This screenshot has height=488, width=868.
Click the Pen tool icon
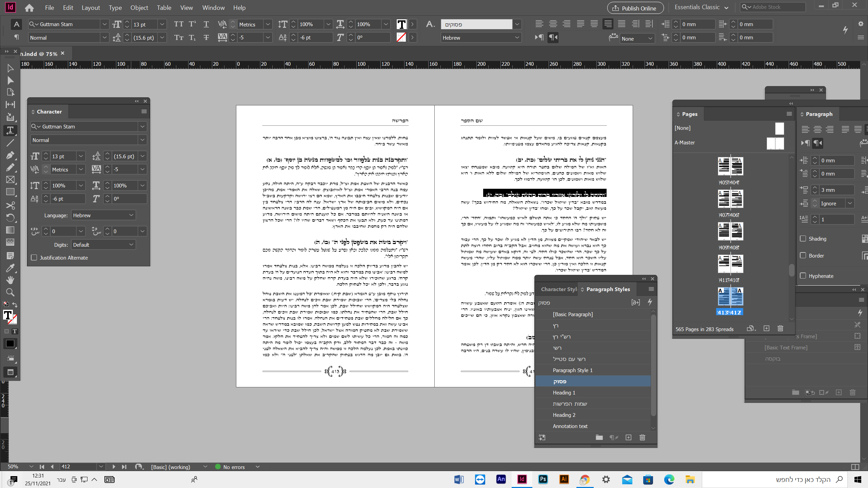tap(10, 156)
